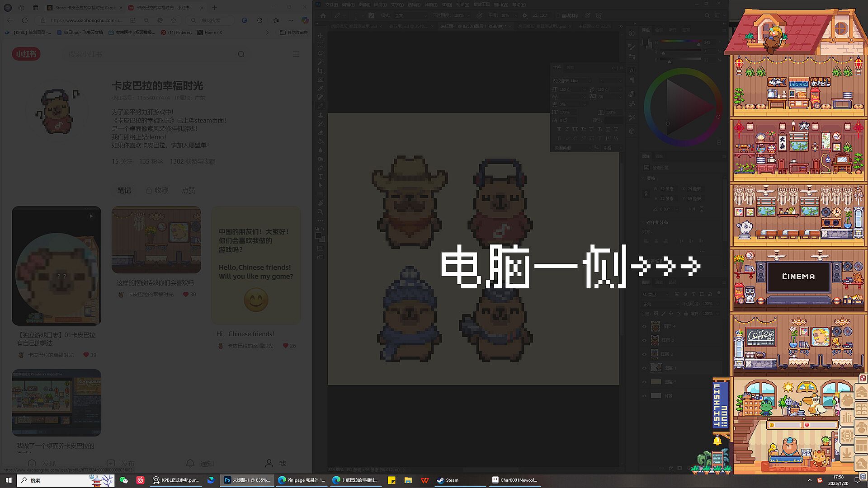Open the 滤镜(T) menu
868x488 pixels.
tap(430, 5)
